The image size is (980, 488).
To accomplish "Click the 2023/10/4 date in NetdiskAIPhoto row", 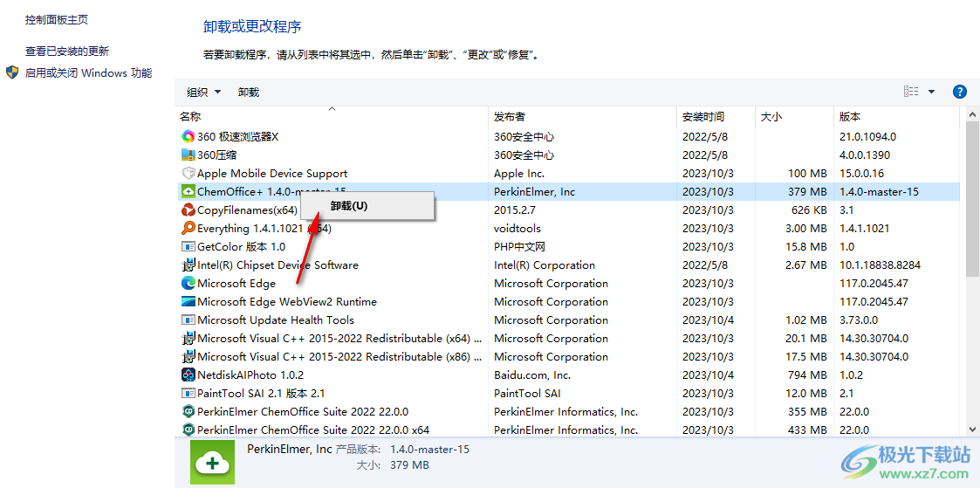I will click(x=708, y=375).
